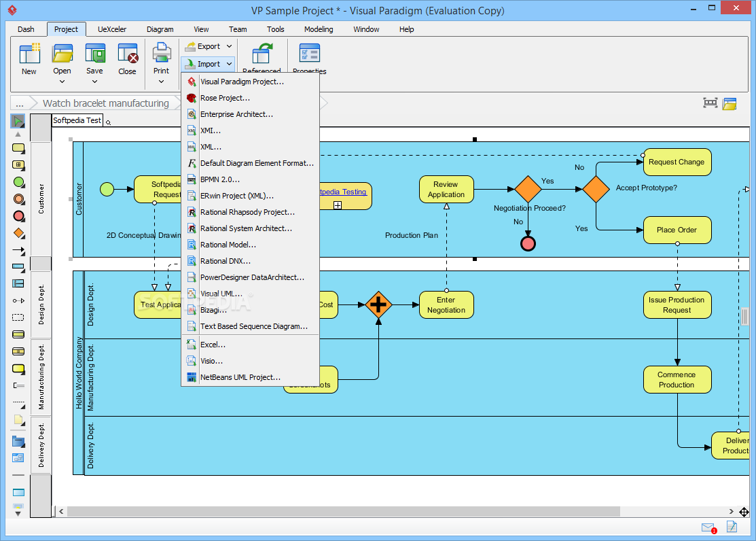Select the red End Event tool
This screenshot has width=756, height=541.
coord(19,216)
